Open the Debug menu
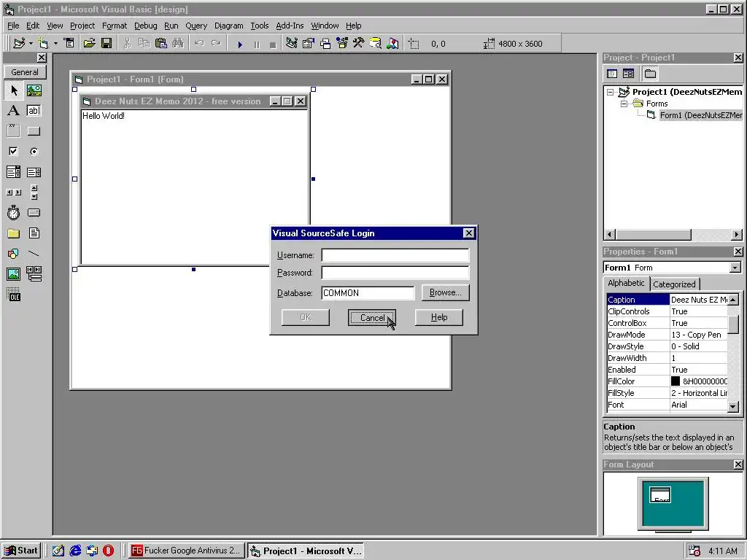The width and height of the screenshot is (747, 560). click(146, 26)
